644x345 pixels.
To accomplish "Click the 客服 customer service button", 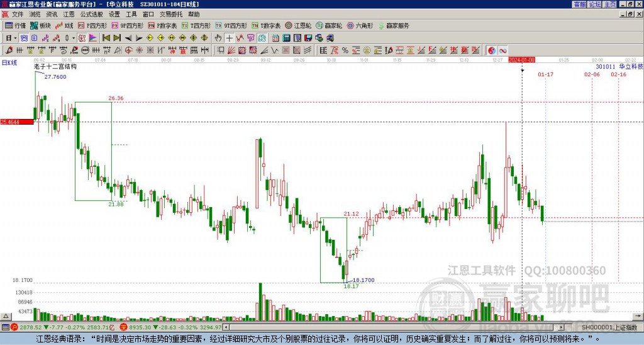I will [x=579, y=4].
